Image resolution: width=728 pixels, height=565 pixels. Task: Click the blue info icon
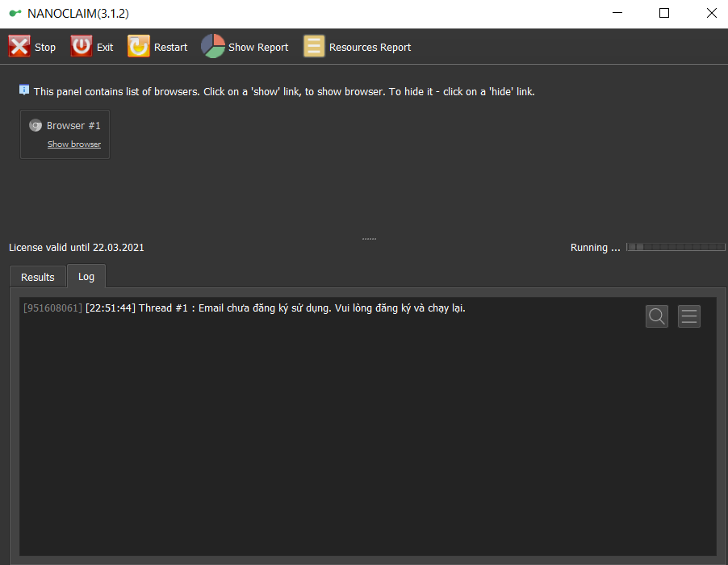pyautogui.click(x=24, y=90)
